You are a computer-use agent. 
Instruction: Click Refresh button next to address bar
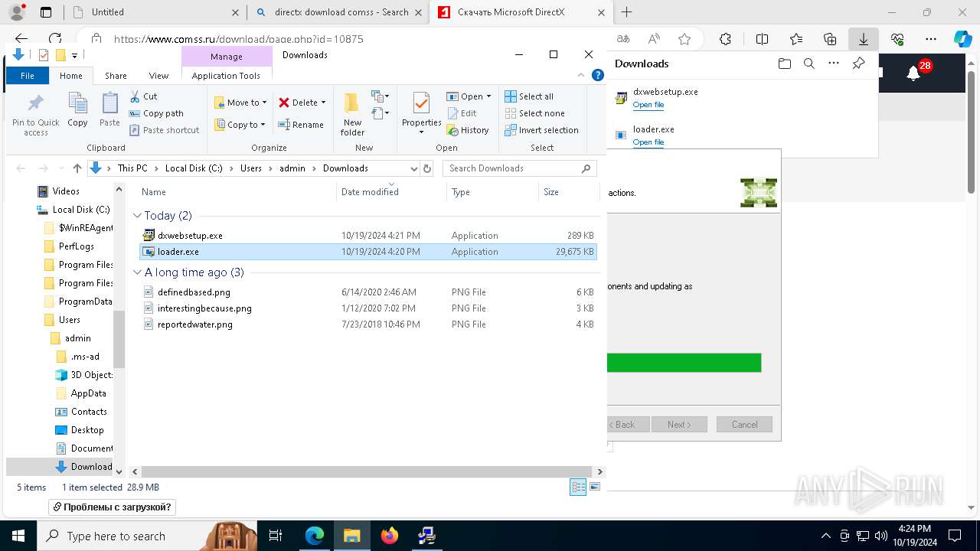point(427,168)
